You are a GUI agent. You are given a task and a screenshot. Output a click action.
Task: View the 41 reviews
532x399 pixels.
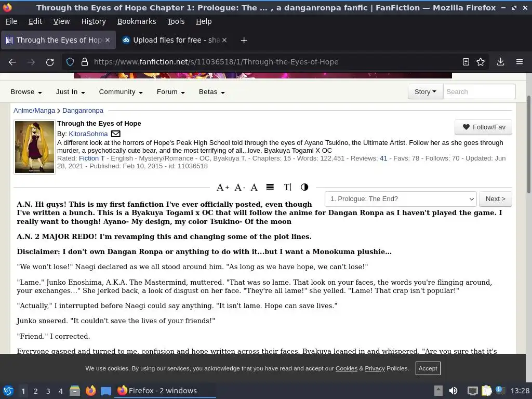click(x=383, y=158)
